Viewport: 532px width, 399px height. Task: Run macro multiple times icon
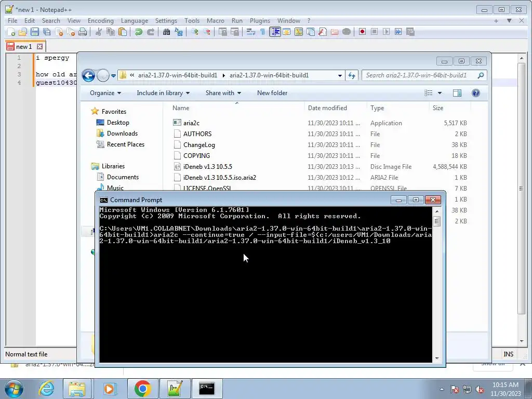click(398, 32)
